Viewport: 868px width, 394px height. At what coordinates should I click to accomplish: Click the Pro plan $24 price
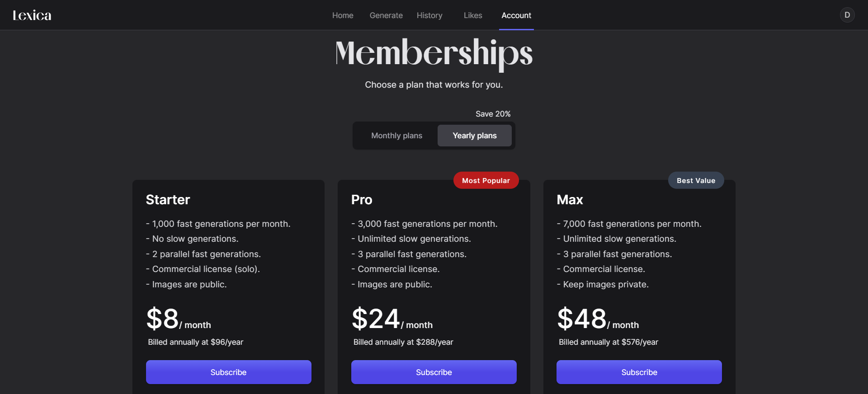tap(376, 319)
